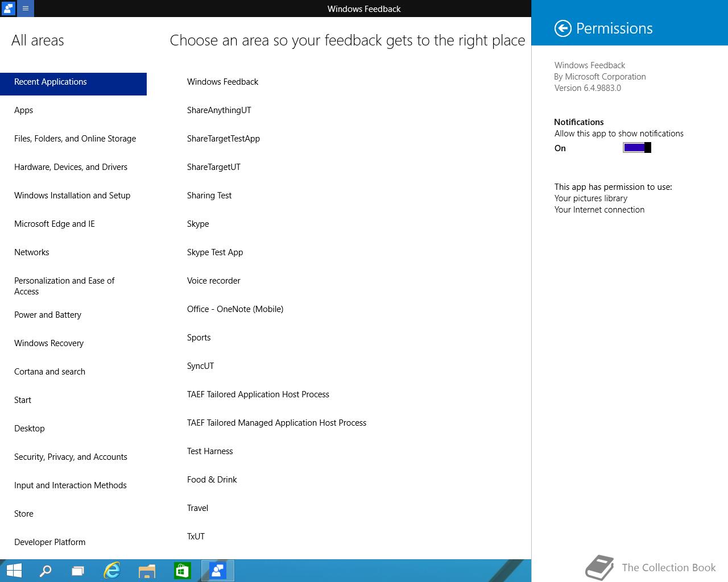
Task: Pick Skype from the list
Action: 198,224
